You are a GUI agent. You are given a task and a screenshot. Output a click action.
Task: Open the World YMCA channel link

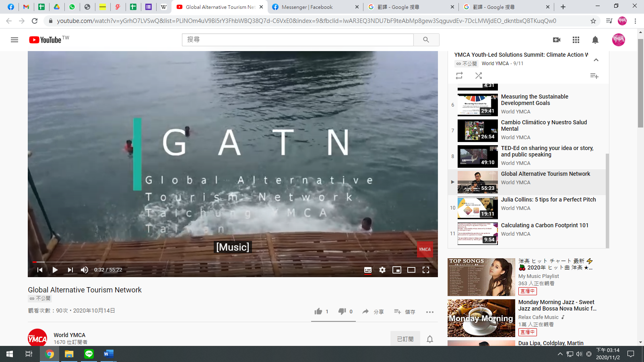click(x=70, y=335)
